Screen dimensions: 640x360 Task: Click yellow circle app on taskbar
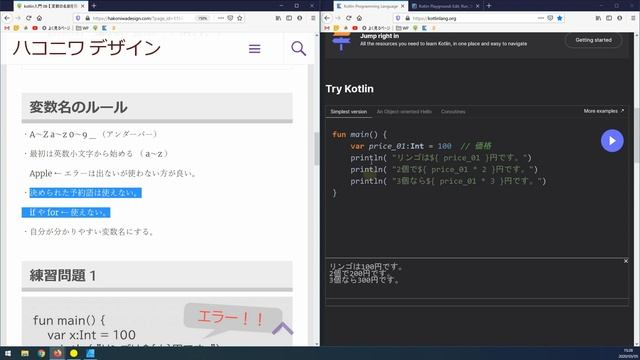pyautogui.click(x=74, y=353)
